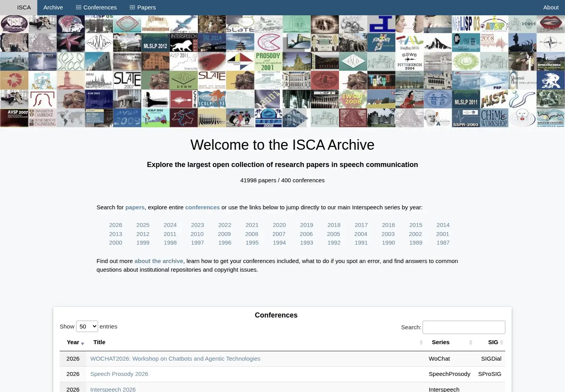The width and height of the screenshot is (565, 392).
Task: Follow the 'conferences' link in search sentence
Action: click(x=202, y=207)
